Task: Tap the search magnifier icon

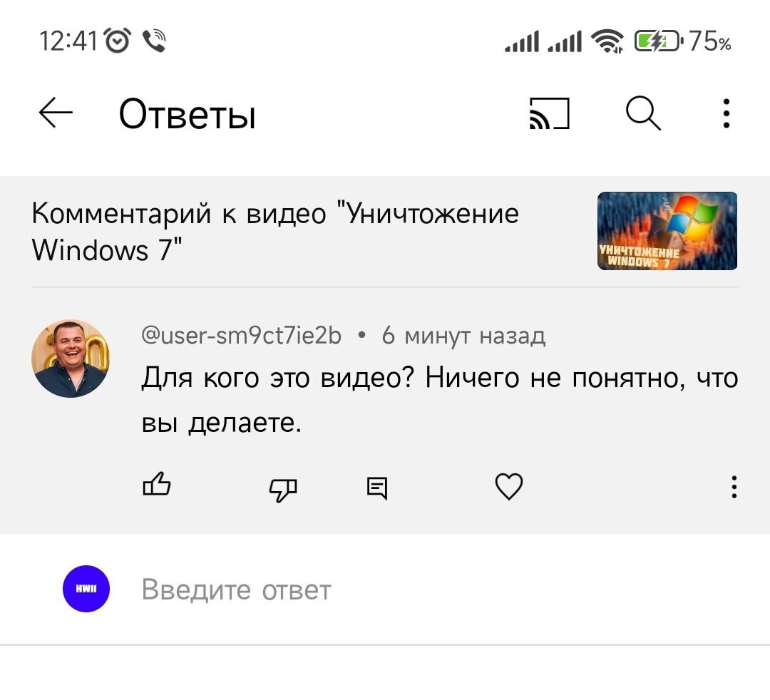Action: point(643,113)
